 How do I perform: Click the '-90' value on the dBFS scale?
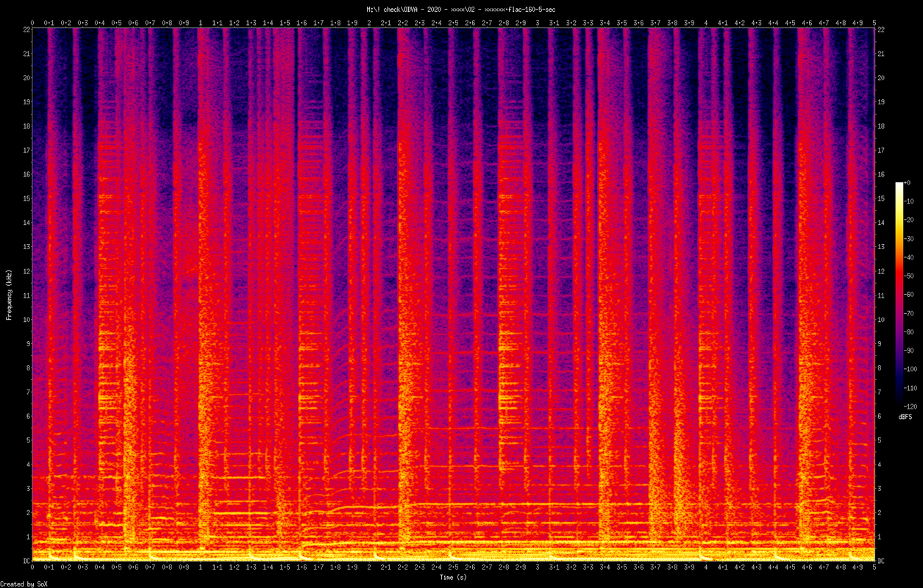point(909,351)
